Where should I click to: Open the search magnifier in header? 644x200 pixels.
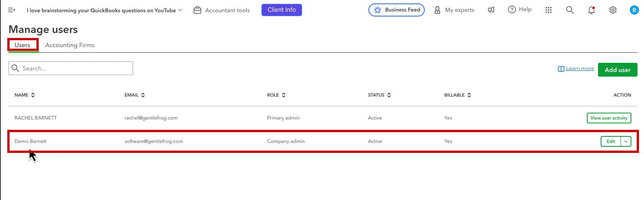(570, 10)
